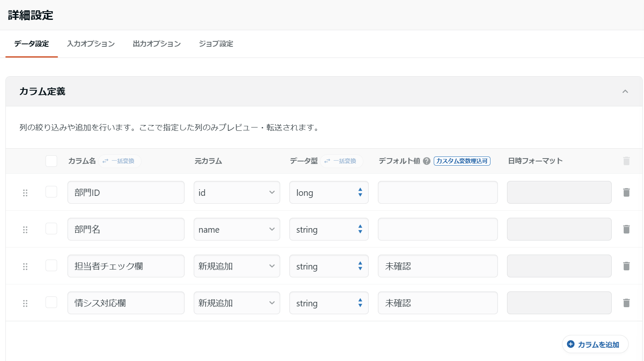The image size is (644, 361).
Task: Switch to the 出力オプション tab
Action: [x=157, y=44]
